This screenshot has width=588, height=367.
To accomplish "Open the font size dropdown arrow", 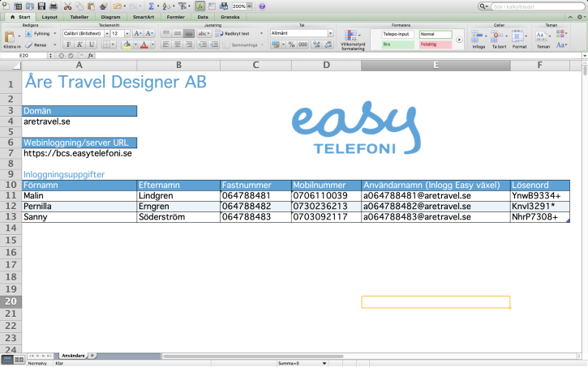I will click(x=127, y=33).
